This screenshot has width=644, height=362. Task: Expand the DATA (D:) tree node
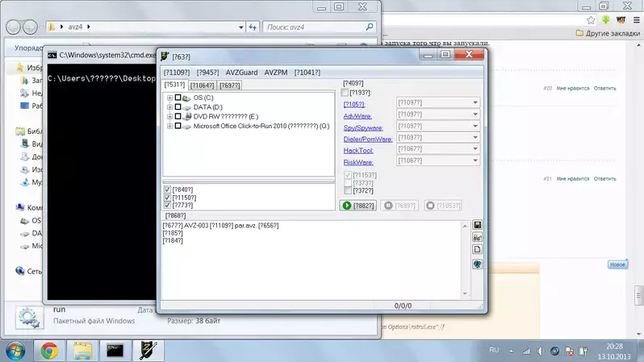click(x=169, y=107)
